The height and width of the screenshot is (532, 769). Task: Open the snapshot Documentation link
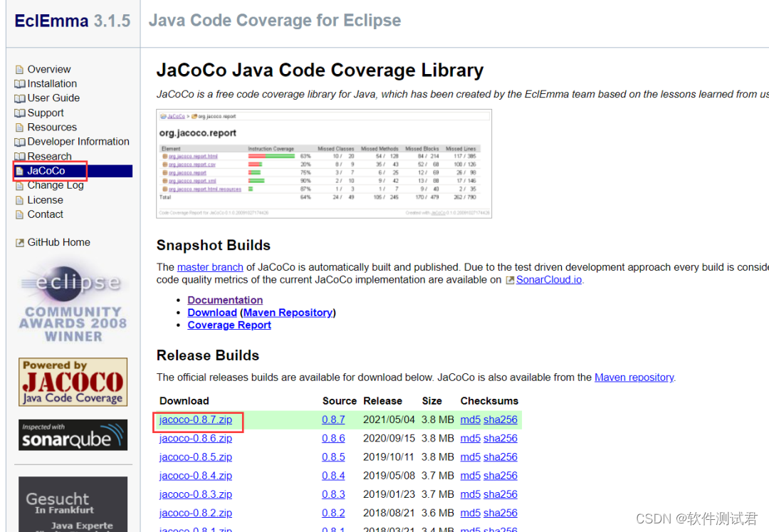pos(225,300)
